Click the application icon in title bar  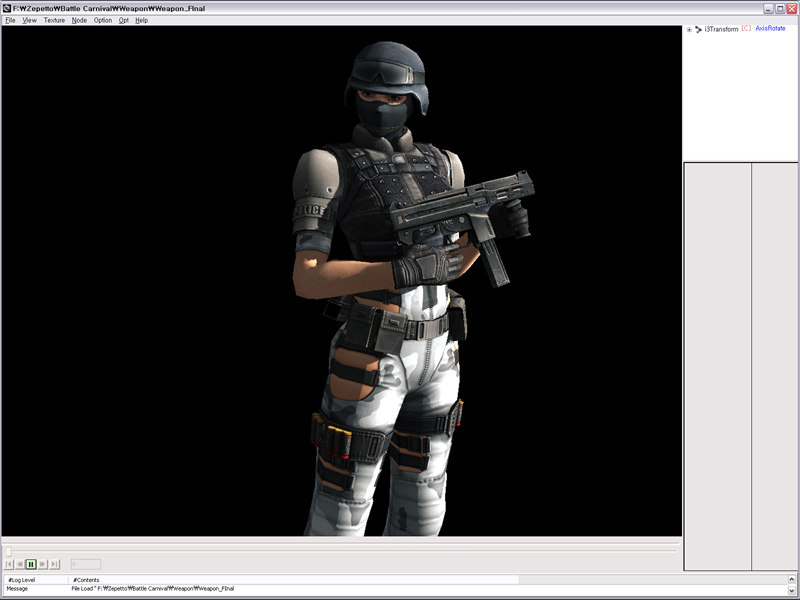[7, 8]
